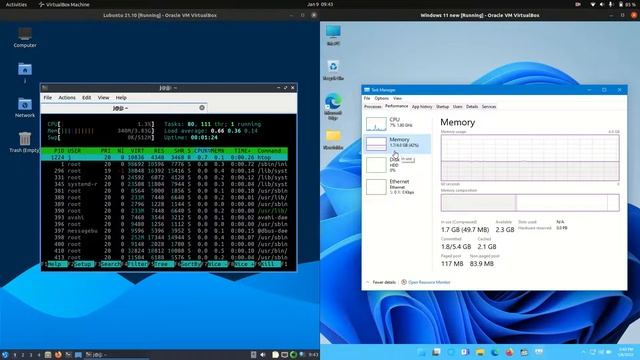
Task: Switch to workspace 4 in Lubuntu panel
Action: click(39, 355)
